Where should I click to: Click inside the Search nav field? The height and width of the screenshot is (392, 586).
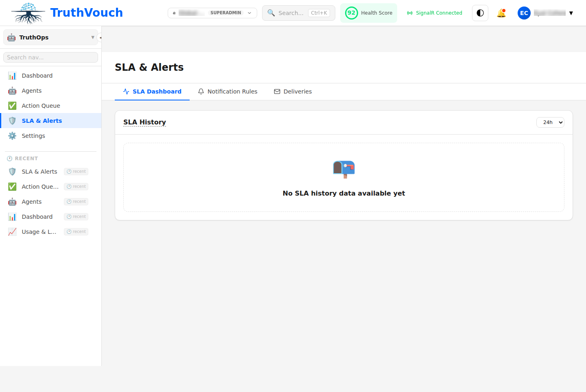[50, 57]
